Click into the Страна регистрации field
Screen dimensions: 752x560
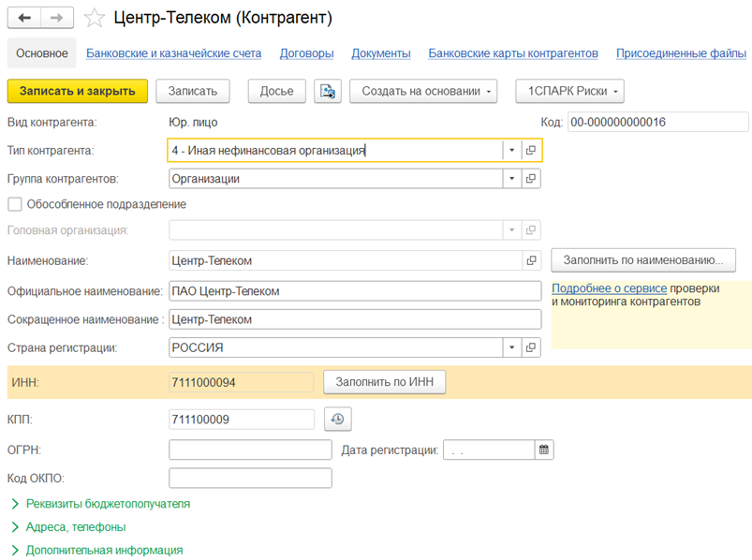[x=335, y=347]
